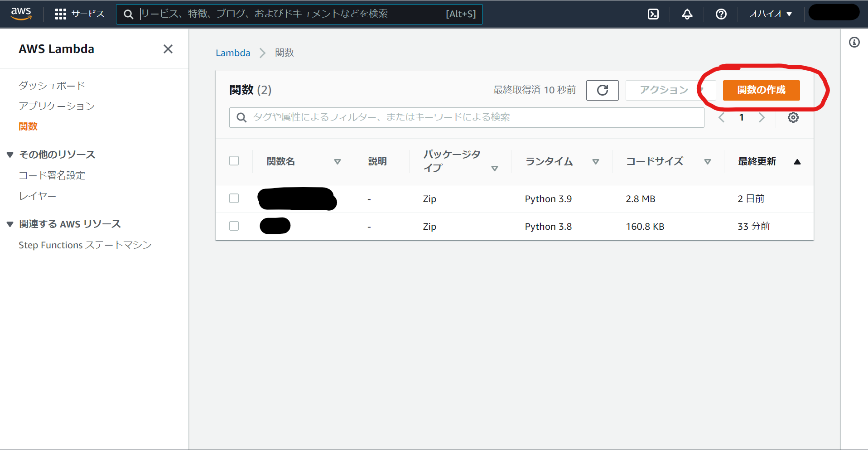The image size is (868, 450).
Task: Click the refresh functions list icon
Action: point(603,90)
